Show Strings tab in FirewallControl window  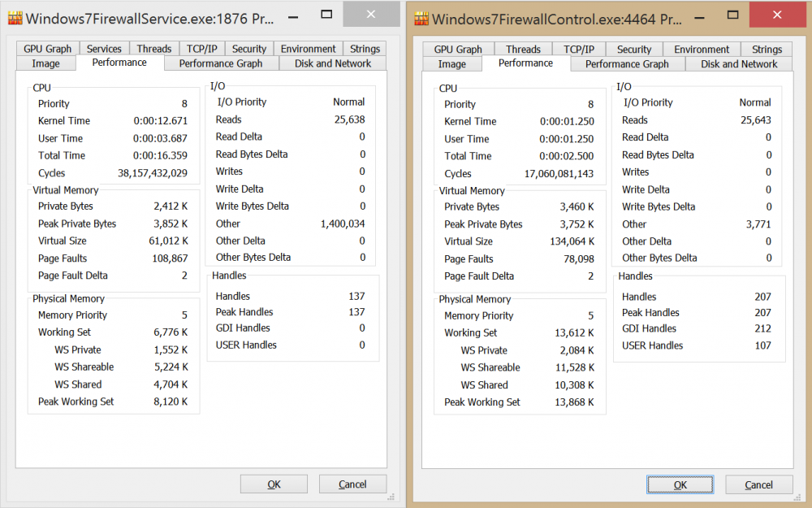767,50
